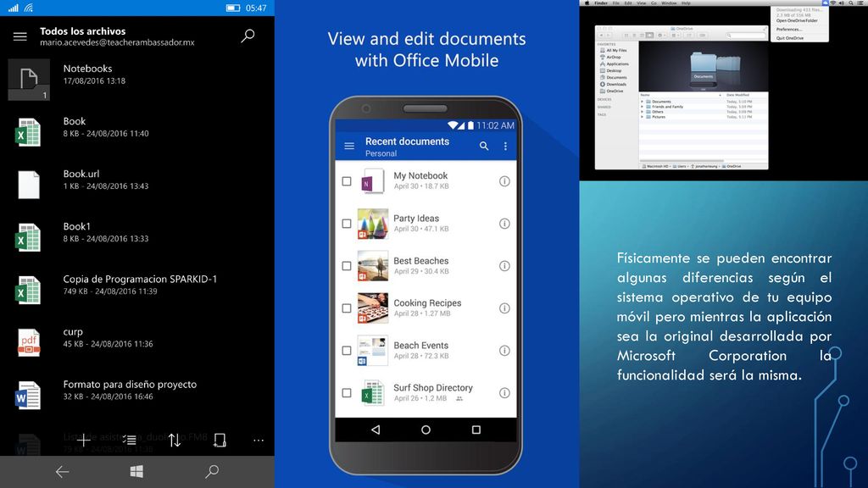The height and width of the screenshot is (488, 868).
Task: Check the box next to My Notebook
Action: (x=347, y=181)
